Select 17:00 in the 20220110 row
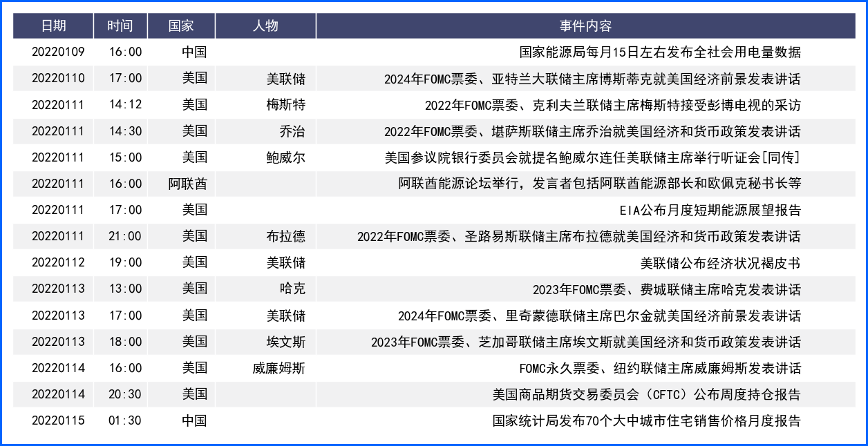This screenshot has height=446, width=868. pos(125,78)
